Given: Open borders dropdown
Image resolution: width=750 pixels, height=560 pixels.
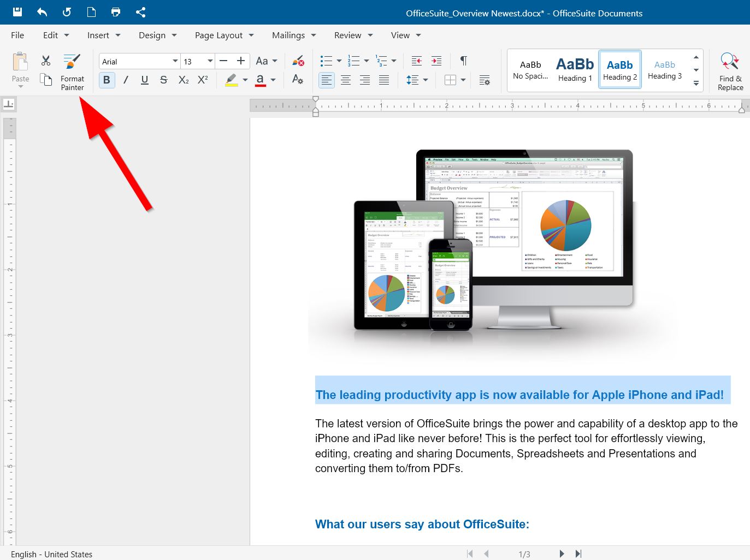Looking at the screenshot, I should 463,80.
